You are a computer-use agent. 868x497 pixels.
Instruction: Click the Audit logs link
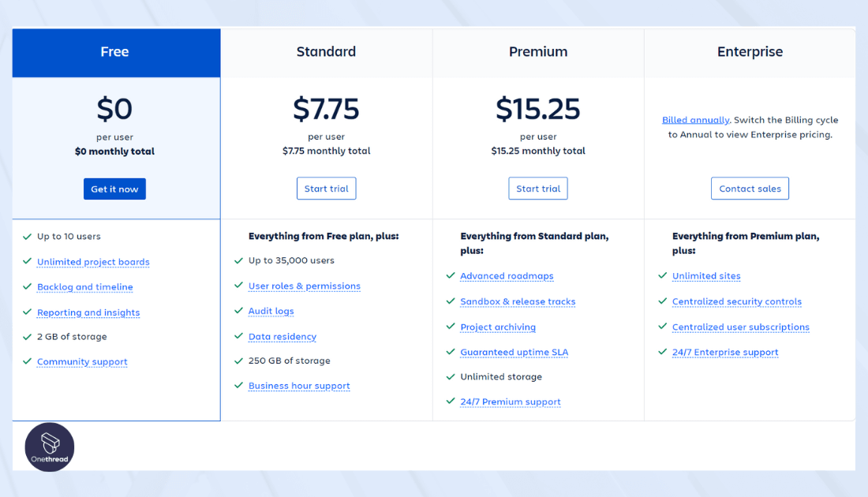click(x=271, y=311)
